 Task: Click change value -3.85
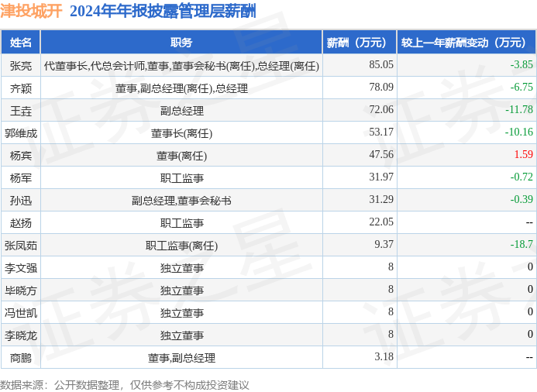tap(522, 64)
